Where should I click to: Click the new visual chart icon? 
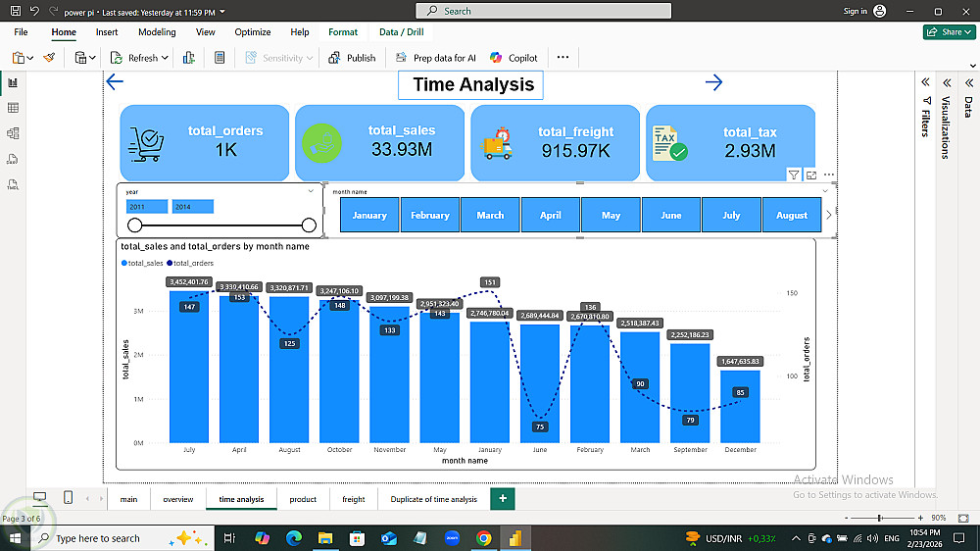[189, 58]
